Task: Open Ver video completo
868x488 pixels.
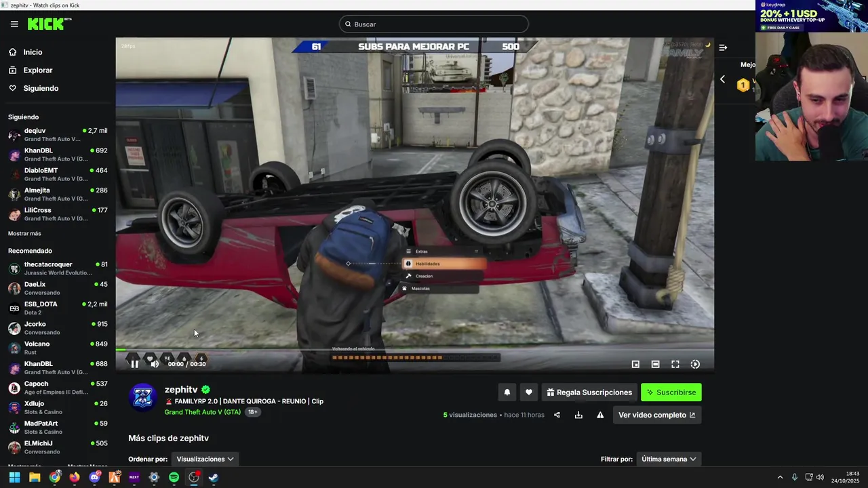Action: 657,415
